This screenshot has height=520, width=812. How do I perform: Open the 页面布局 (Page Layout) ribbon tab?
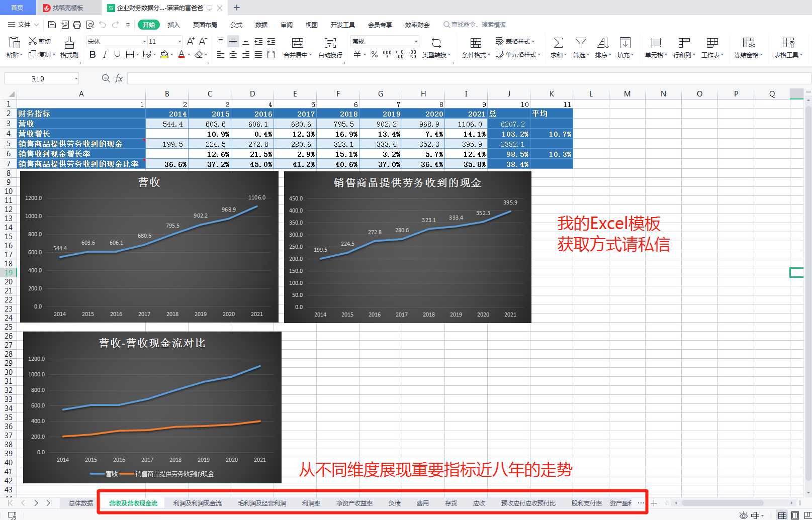pyautogui.click(x=205, y=25)
